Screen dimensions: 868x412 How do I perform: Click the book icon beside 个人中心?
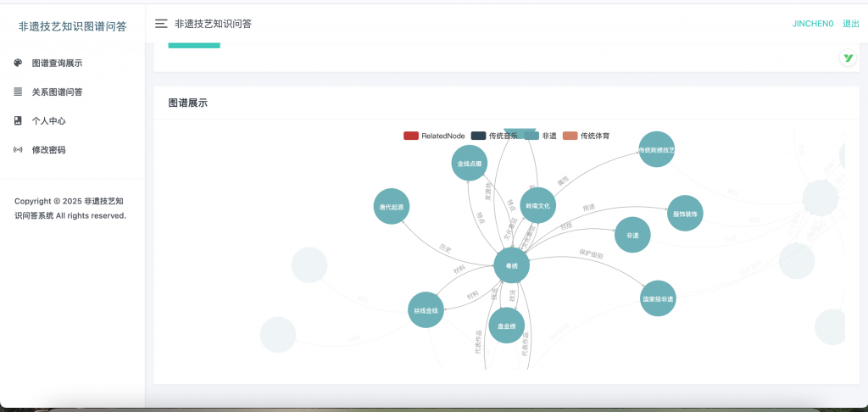coord(18,120)
